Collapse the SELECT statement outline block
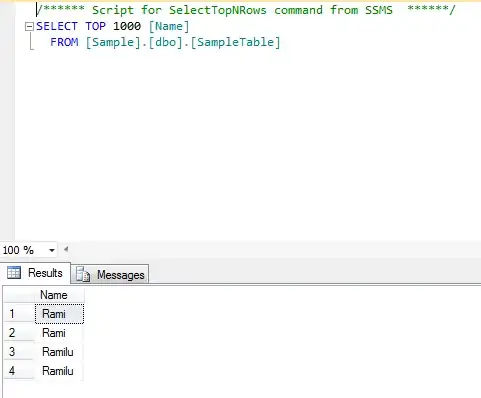Image resolution: width=481 pixels, height=398 pixels. (x=30, y=27)
